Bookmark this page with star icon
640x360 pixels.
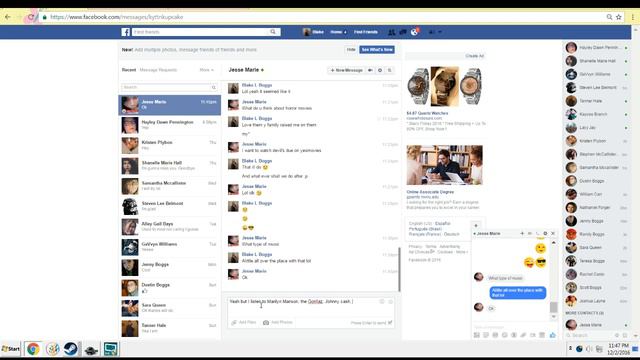point(619,17)
